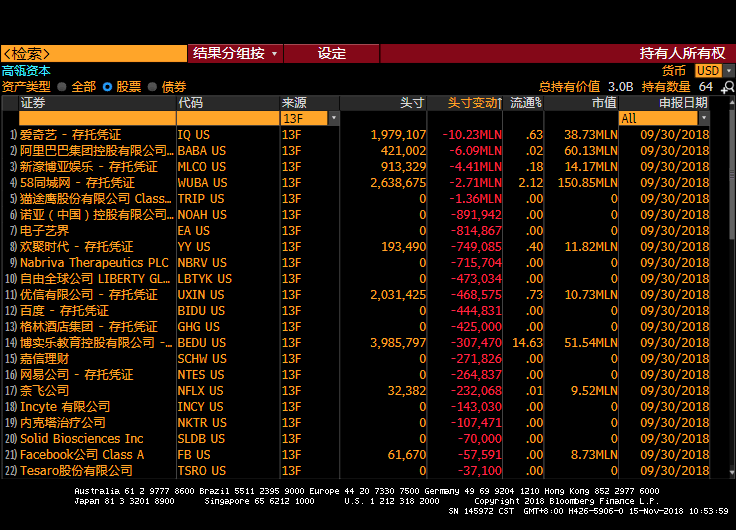This screenshot has height=530, width=736.
Task: Select row 百度 - 存托凭证
Action: pos(356,311)
